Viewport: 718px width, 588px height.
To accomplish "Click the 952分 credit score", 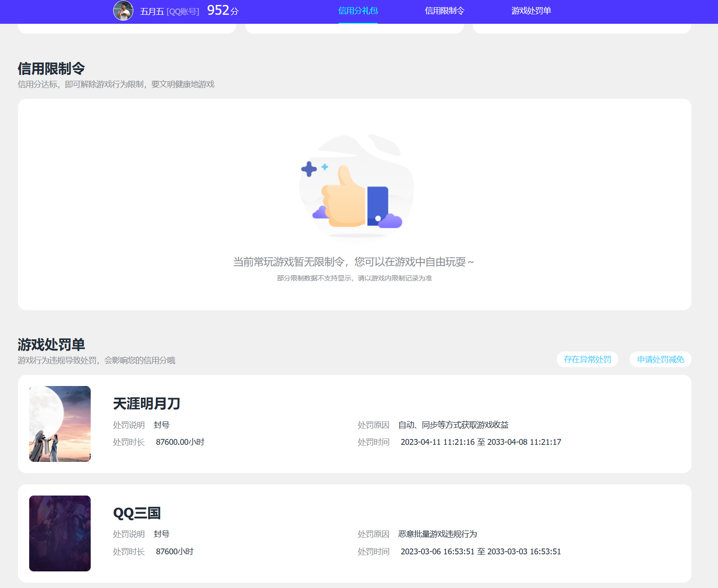I will click(223, 11).
